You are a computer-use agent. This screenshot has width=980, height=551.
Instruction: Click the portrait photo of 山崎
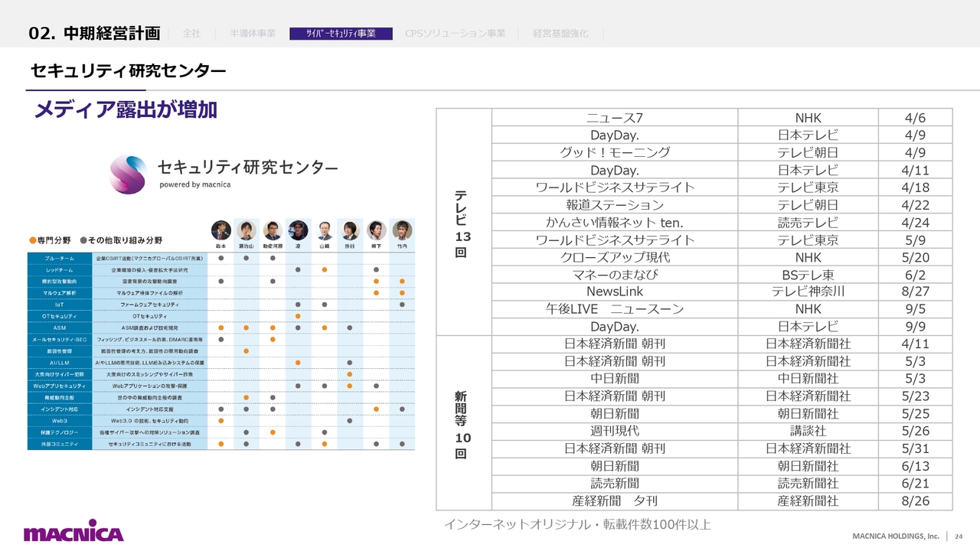coord(325,230)
